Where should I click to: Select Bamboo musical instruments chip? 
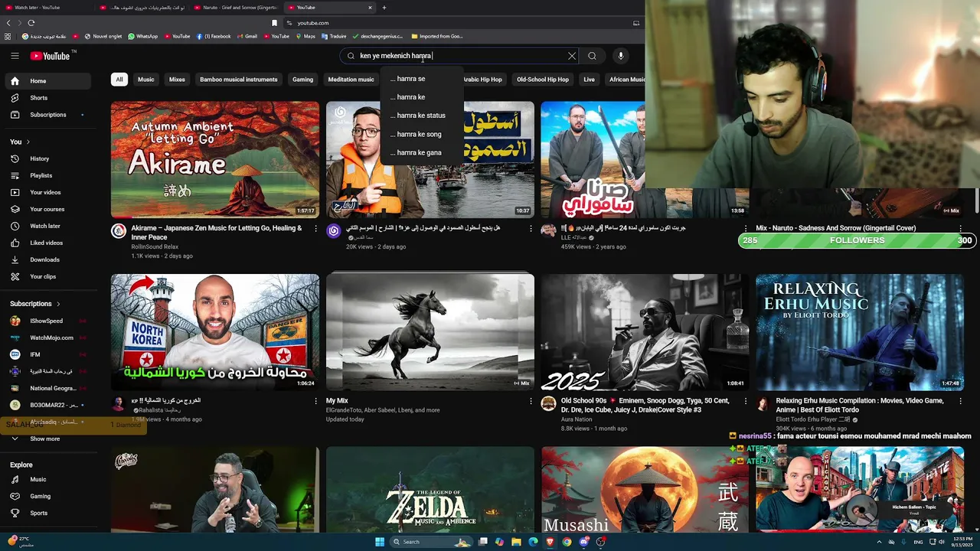(x=239, y=80)
